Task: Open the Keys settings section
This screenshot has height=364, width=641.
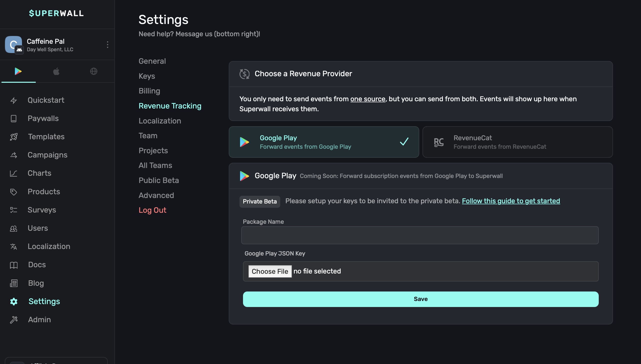Action: 147,76
